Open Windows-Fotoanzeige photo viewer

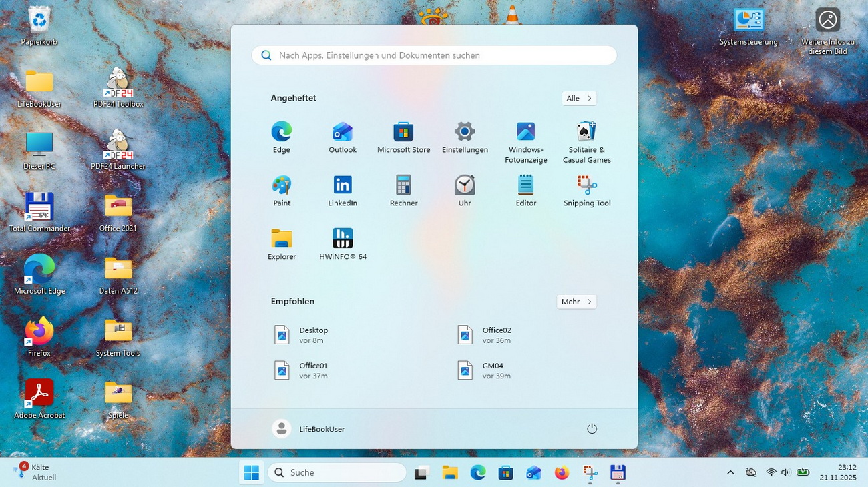[526, 133]
